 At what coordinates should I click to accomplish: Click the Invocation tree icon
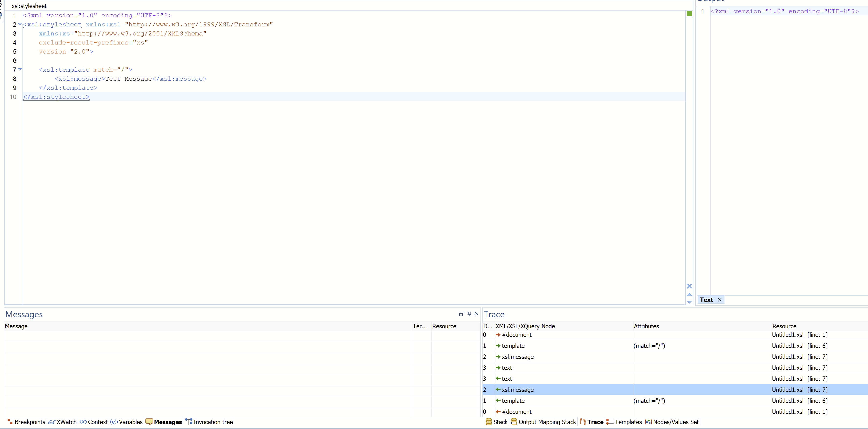point(189,422)
